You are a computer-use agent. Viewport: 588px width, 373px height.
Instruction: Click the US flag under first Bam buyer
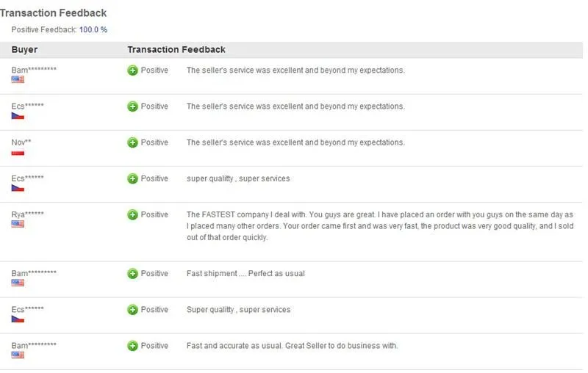[18, 79]
